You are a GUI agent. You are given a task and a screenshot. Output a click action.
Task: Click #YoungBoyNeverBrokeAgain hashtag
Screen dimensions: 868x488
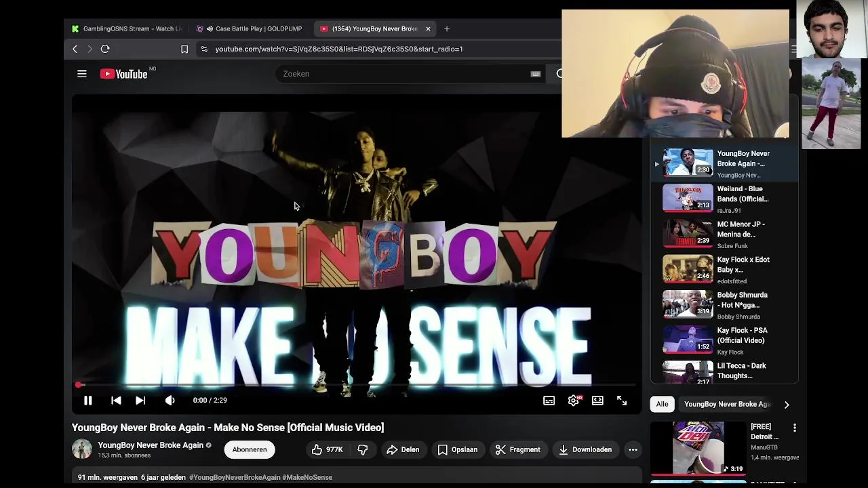[235, 477]
